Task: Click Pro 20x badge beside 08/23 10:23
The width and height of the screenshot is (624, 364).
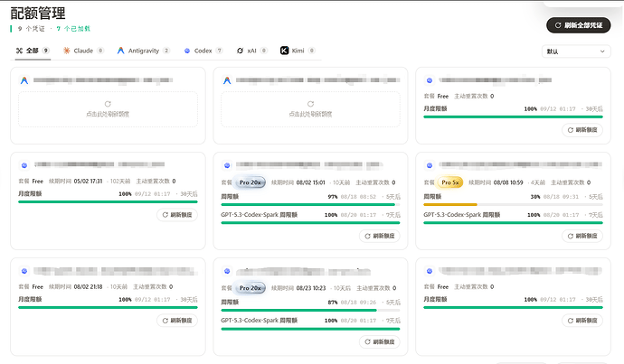Action: pyautogui.click(x=250, y=288)
